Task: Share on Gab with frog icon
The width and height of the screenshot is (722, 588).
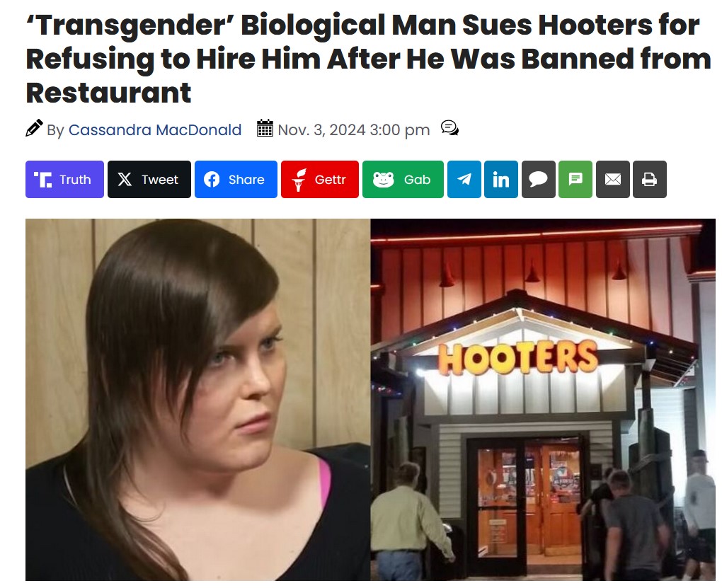Action: [x=403, y=180]
